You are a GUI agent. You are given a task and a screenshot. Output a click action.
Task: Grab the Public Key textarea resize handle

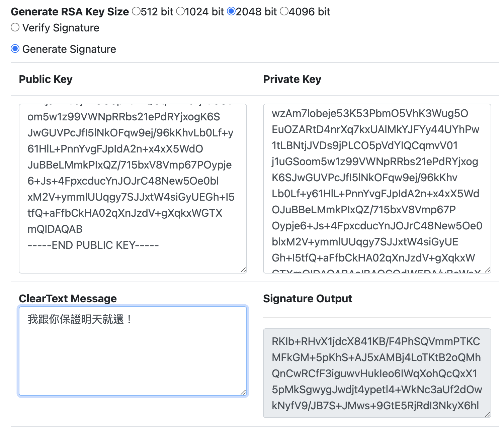tap(243, 270)
